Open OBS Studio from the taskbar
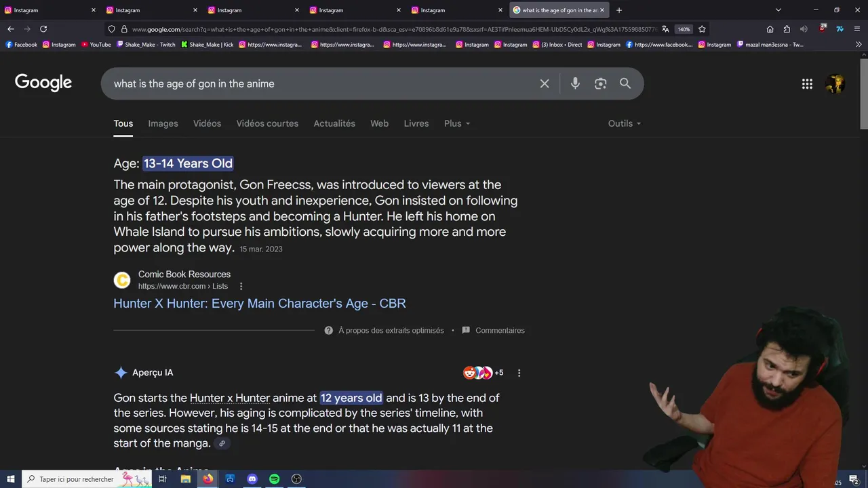The width and height of the screenshot is (868, 488). click(296, 479)
